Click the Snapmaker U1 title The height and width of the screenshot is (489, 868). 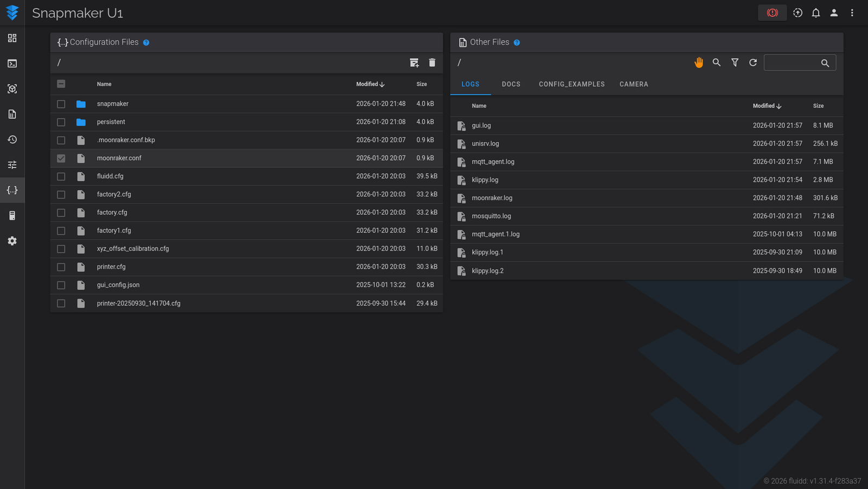[78, 13]
